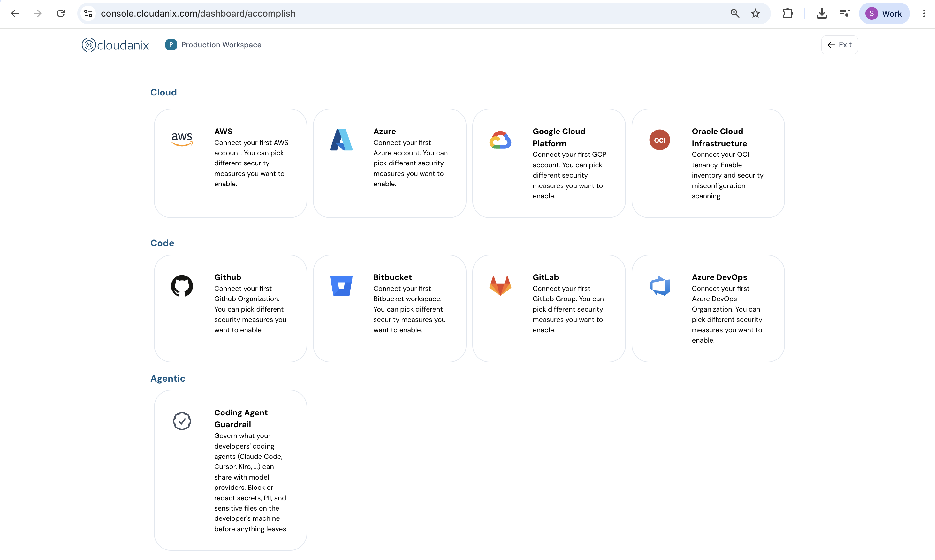Open the Work profile menu
This screenshot has width=935, height=560.
pos(884,14)
